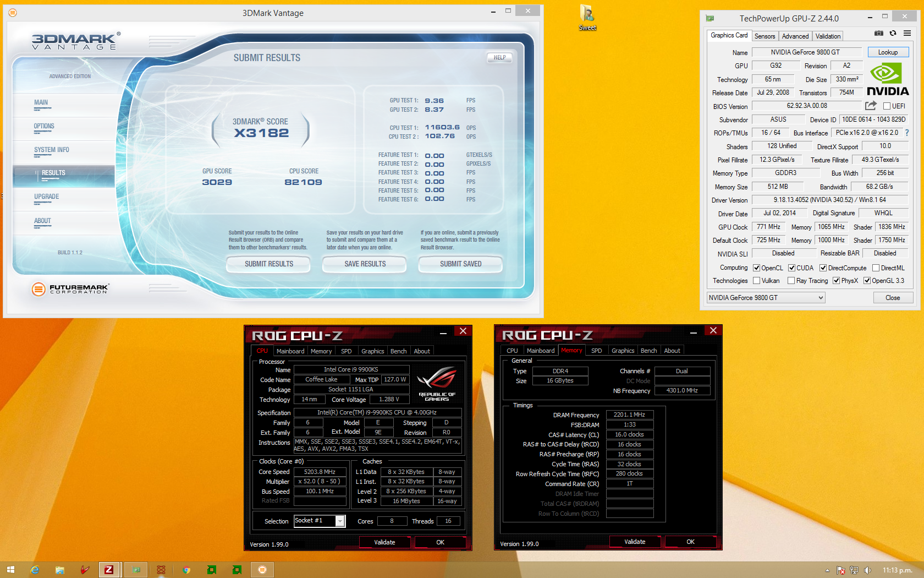Open the Chrome taskbar icon
Screen dimensions: 924x578
coord(186,570)
